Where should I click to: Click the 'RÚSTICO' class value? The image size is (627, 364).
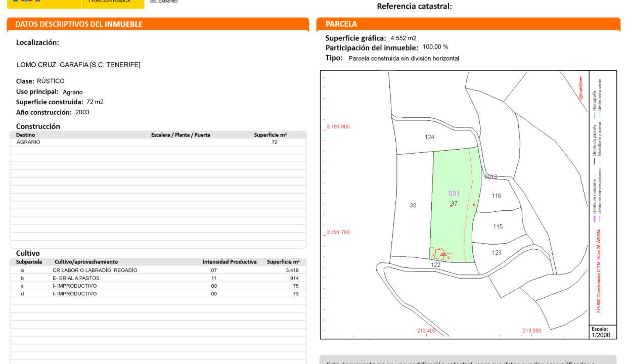tap(51, 81)
